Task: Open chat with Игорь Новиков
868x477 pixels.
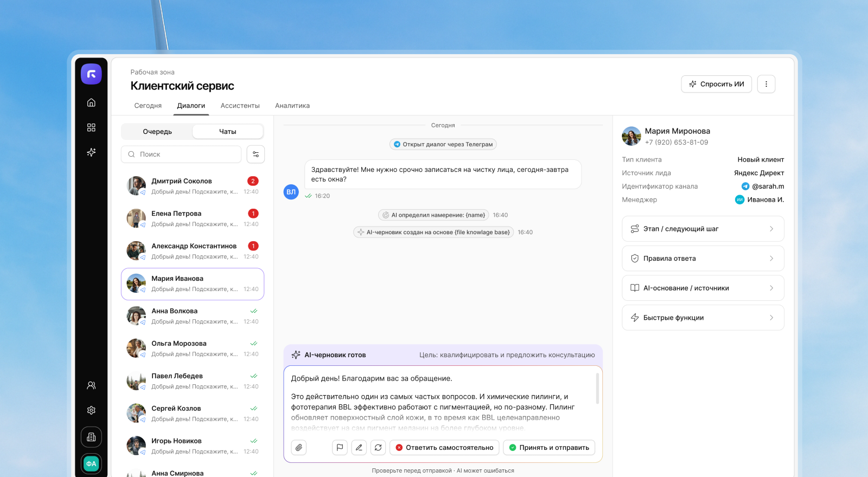Action: [193, 446]
